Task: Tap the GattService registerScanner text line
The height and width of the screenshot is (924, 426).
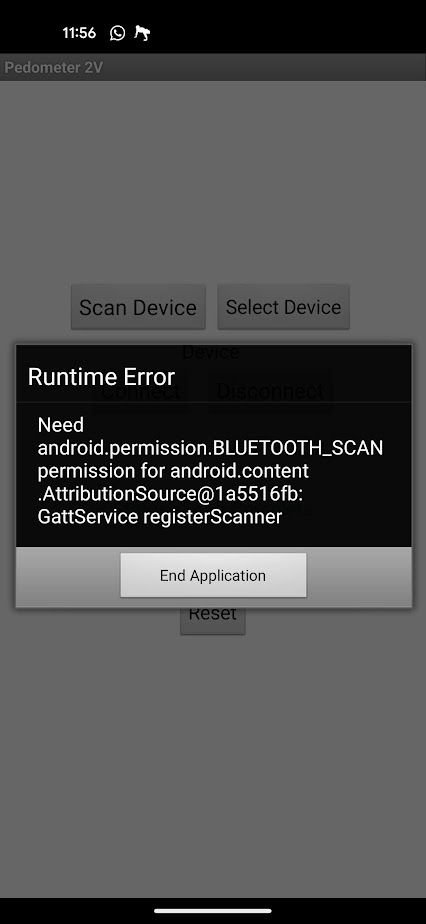Action: coord(160,517)
